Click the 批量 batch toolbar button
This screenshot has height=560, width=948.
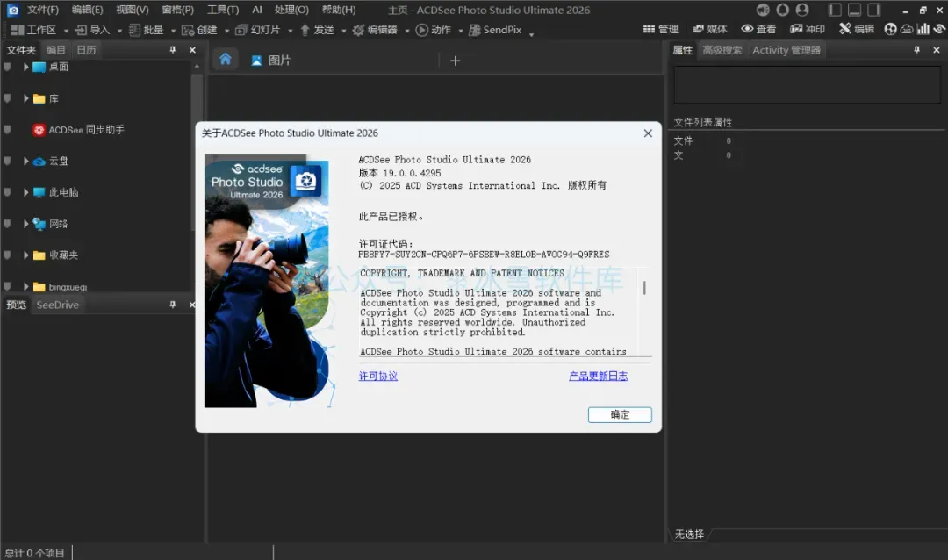(147, 30)
